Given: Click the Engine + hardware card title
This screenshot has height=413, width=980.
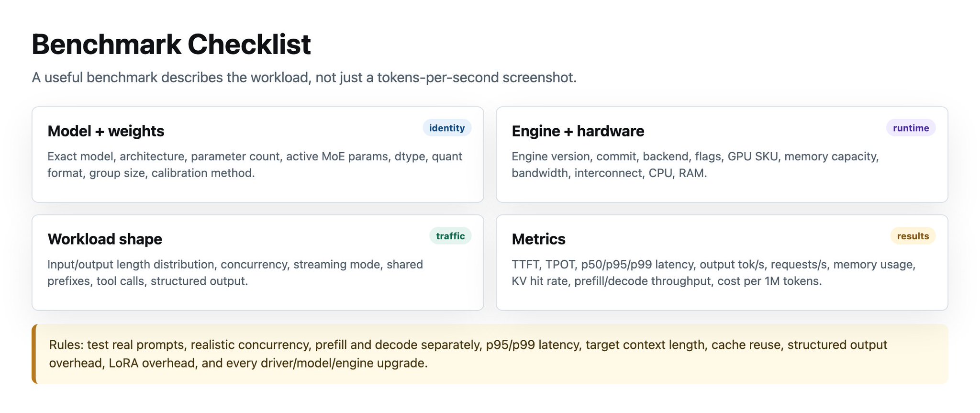Looking at the screenshot, I should [578, 131].
